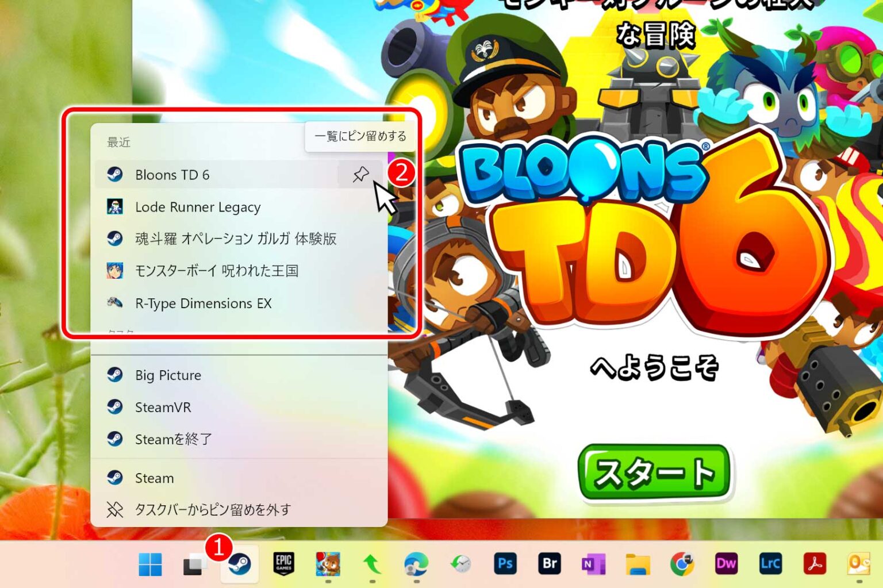Start Lightroom Classic from the taskbar

coord(770,564)
